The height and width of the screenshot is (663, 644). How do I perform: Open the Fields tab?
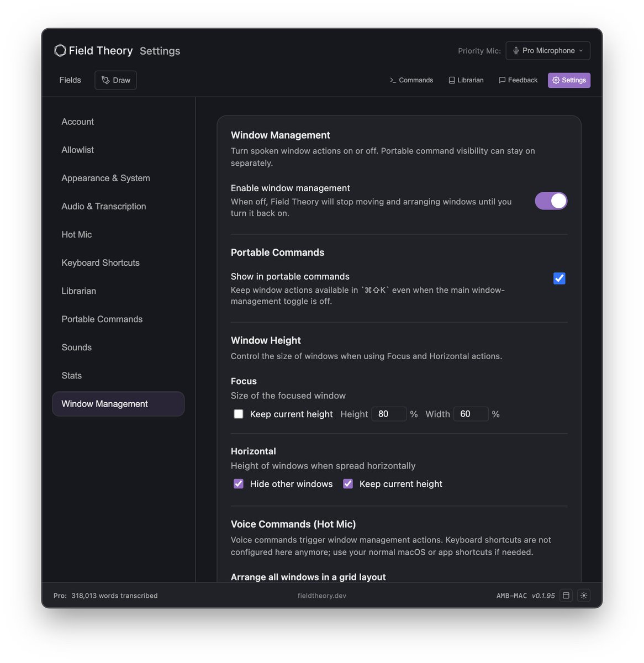pos(70,80)
